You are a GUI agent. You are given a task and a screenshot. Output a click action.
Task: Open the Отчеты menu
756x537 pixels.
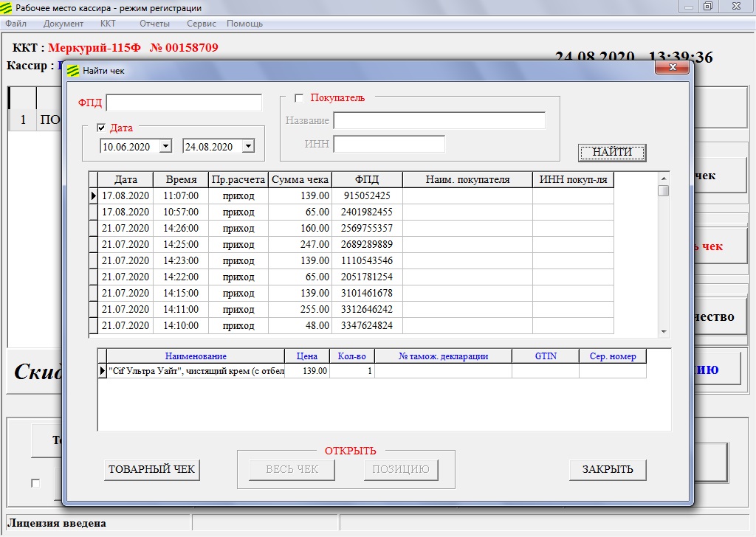[x=154, y=24]
